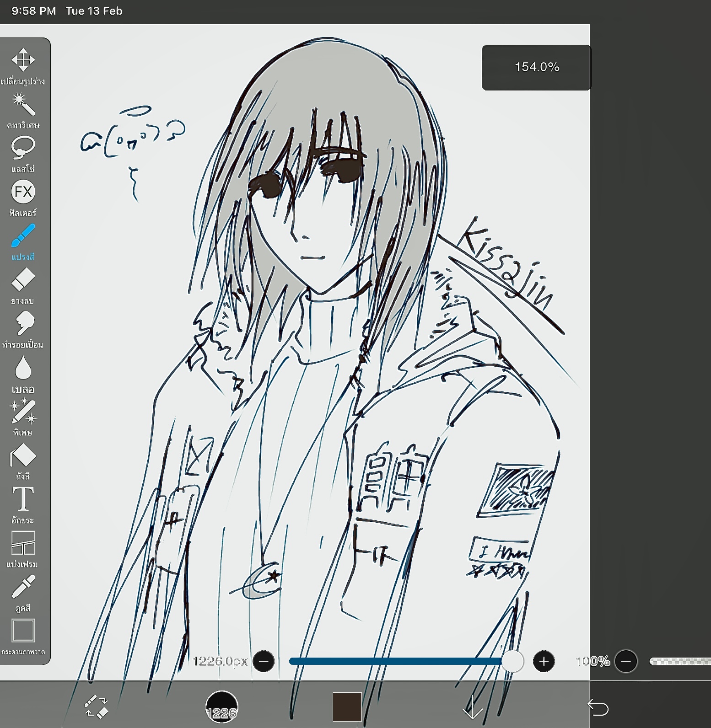Open the Frame Divider tool

[x=23, y=543]
